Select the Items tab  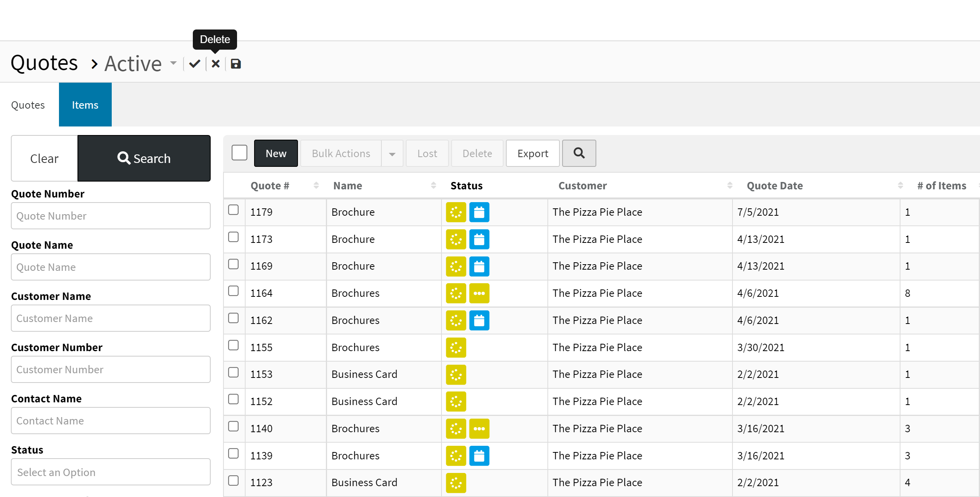pyautogui.click(x=85, y=105)
